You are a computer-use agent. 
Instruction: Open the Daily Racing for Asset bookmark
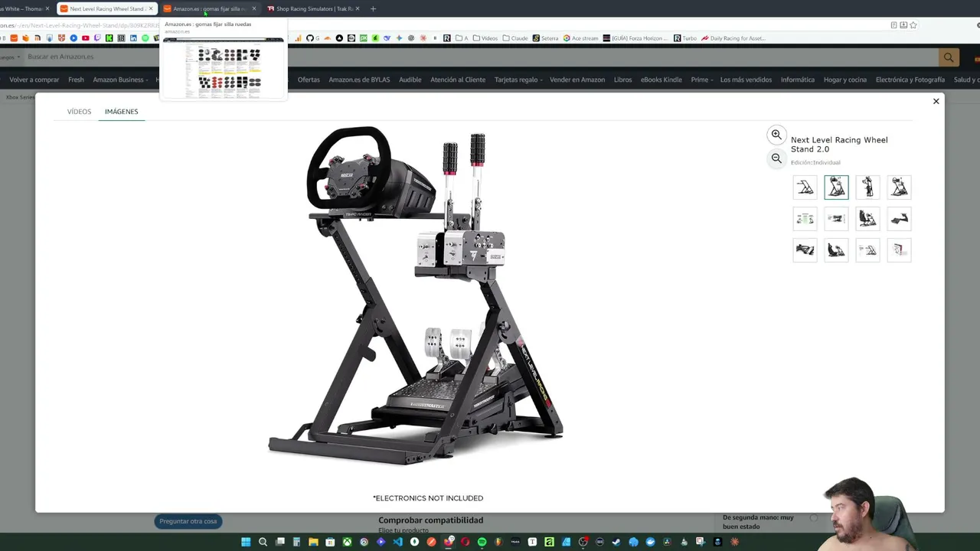(733, 38)
